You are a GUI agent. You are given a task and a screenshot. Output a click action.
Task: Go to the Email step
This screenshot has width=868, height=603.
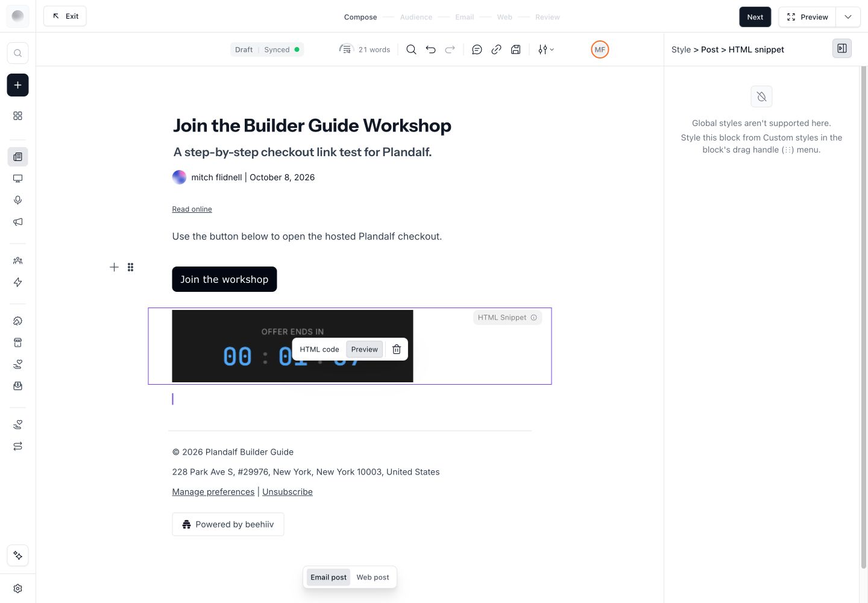465,17
